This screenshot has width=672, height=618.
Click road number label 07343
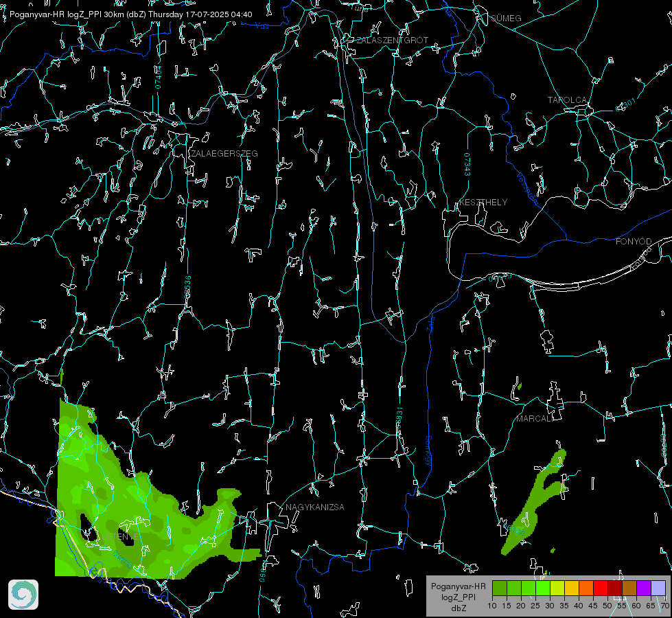(x=467, y=165)
